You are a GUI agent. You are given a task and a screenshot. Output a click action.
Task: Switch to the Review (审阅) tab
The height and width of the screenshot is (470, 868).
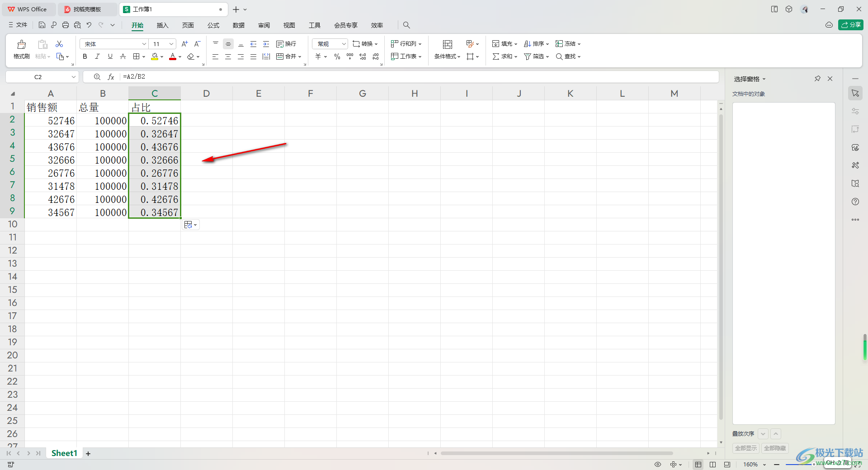[x=264, y=25]
